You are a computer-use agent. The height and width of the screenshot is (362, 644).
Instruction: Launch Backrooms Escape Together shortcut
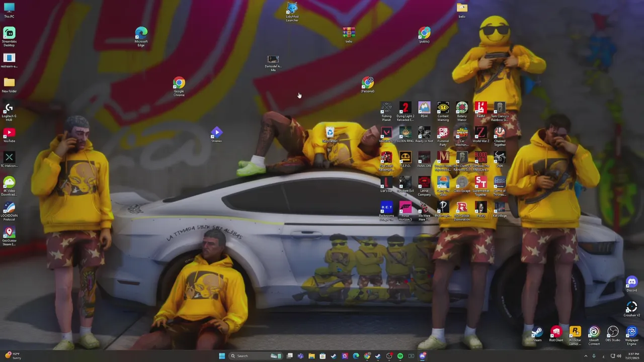386,211
